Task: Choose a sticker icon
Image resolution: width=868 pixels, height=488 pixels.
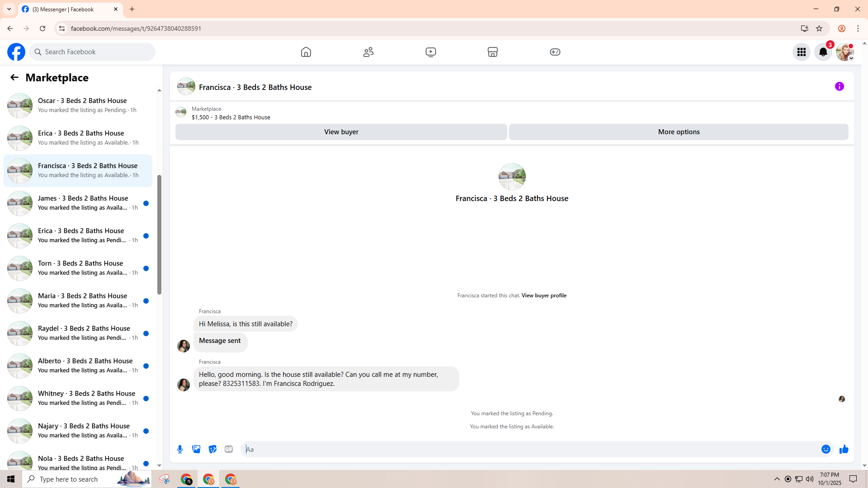Action: [x=212, y=449]
